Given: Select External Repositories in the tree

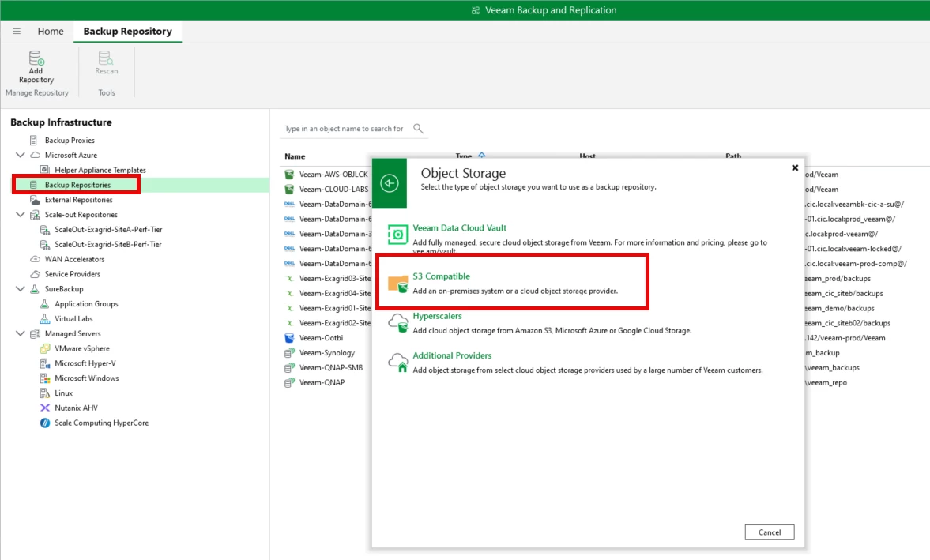Looking at the screenshot, I should point(78,200).
